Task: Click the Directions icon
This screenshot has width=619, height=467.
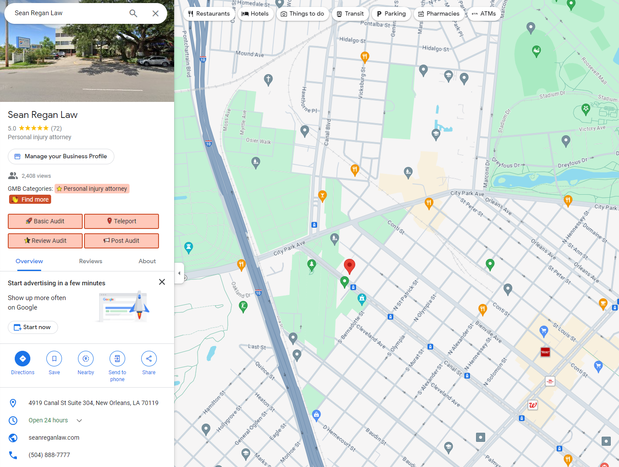Action: pos(22,359)
